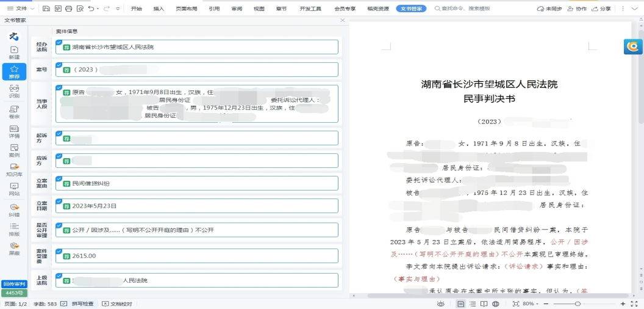The height and width of the screenshot is (309, 644).
Task: Click the save icon in top toolbar
Action: [47, 9]
